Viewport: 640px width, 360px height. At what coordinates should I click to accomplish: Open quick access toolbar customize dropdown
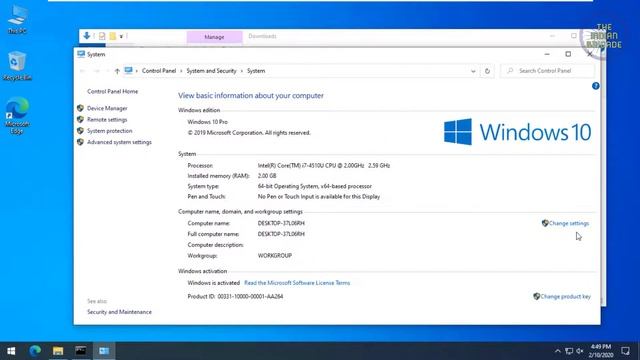pos(121,37)
